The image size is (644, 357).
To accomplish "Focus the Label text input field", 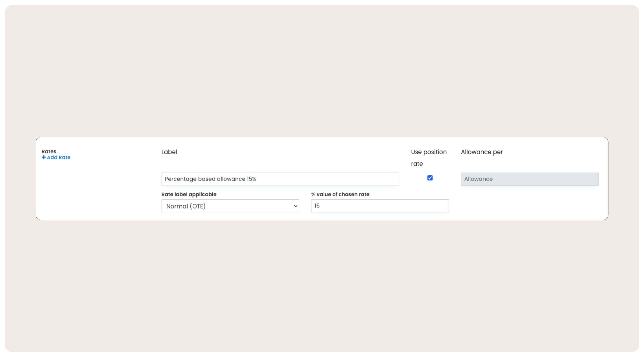I will (280, 179).
